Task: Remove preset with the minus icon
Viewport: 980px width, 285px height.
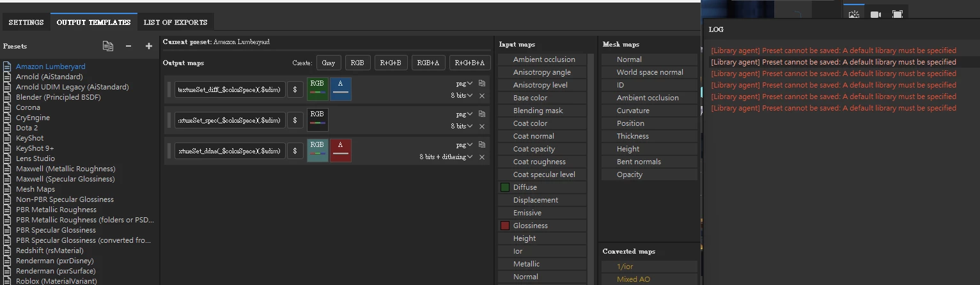Action: [128, 46]
